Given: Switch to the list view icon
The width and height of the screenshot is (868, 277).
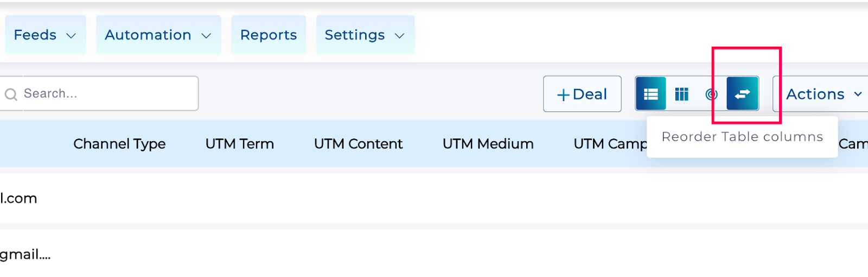Looking at the screenshot, I should [651, 94].
